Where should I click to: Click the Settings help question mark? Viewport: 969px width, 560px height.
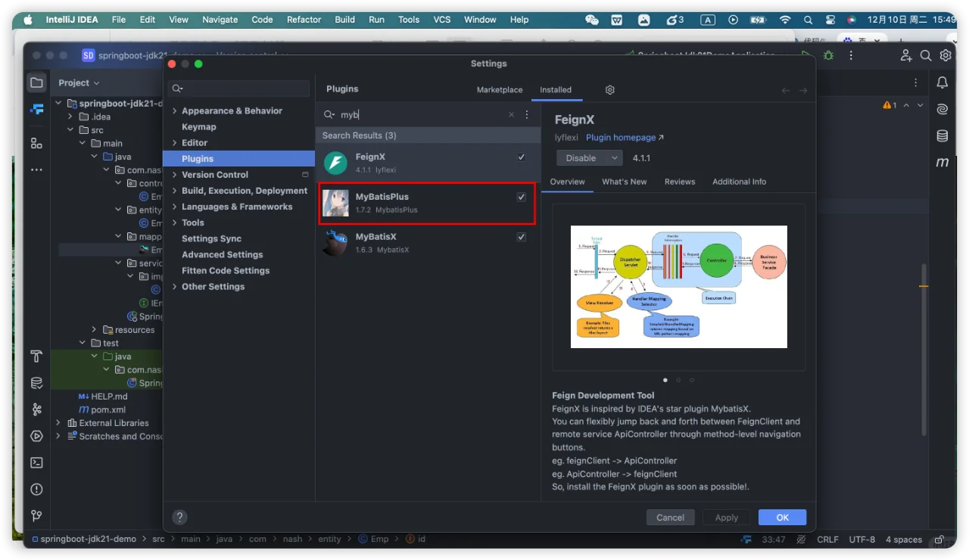179,518
